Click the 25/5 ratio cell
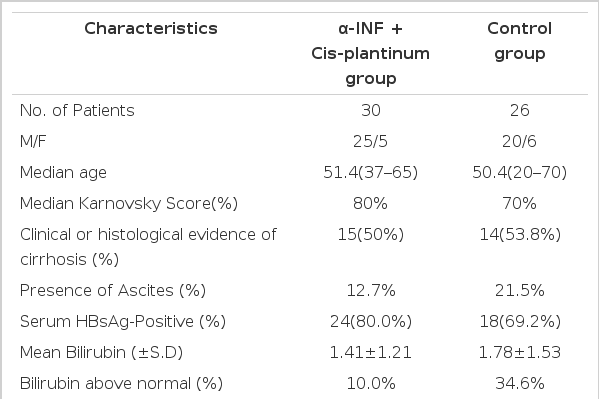Screen dimensions: 599x399 [371, 141]
